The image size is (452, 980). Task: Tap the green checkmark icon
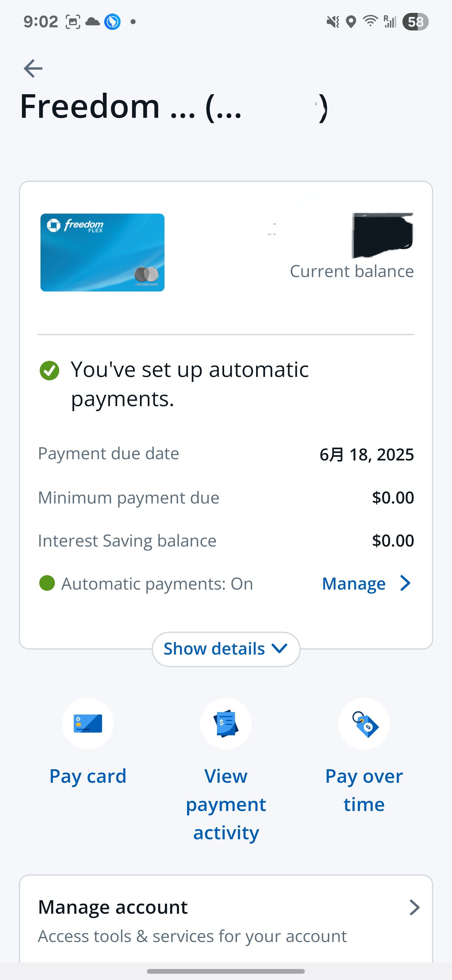click(x=49, y=371)
